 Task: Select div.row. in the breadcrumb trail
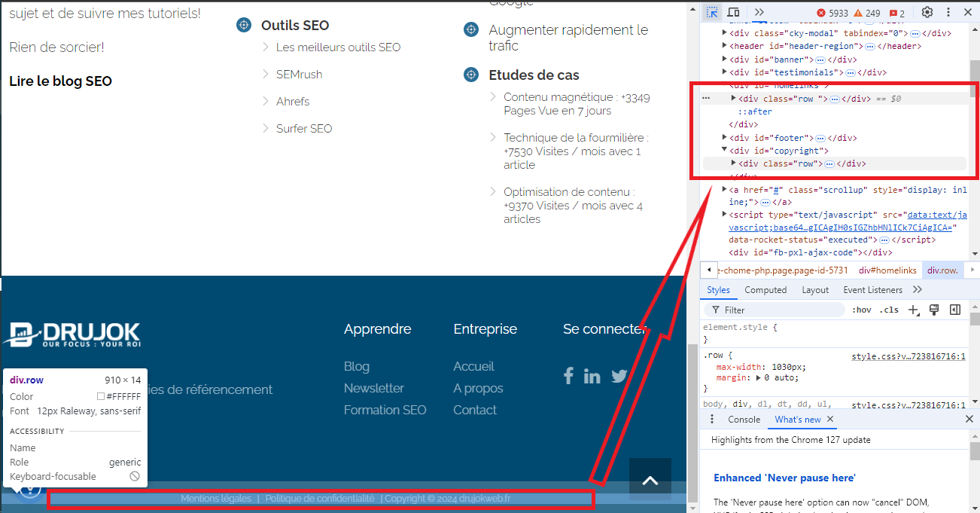click(x=942, y=270)
